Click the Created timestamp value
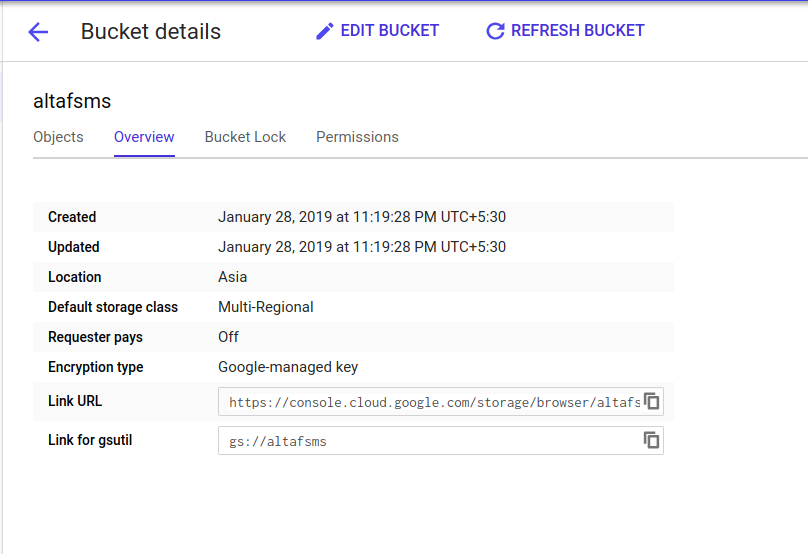This screenshot has height=554, width=808. (362, 217)
